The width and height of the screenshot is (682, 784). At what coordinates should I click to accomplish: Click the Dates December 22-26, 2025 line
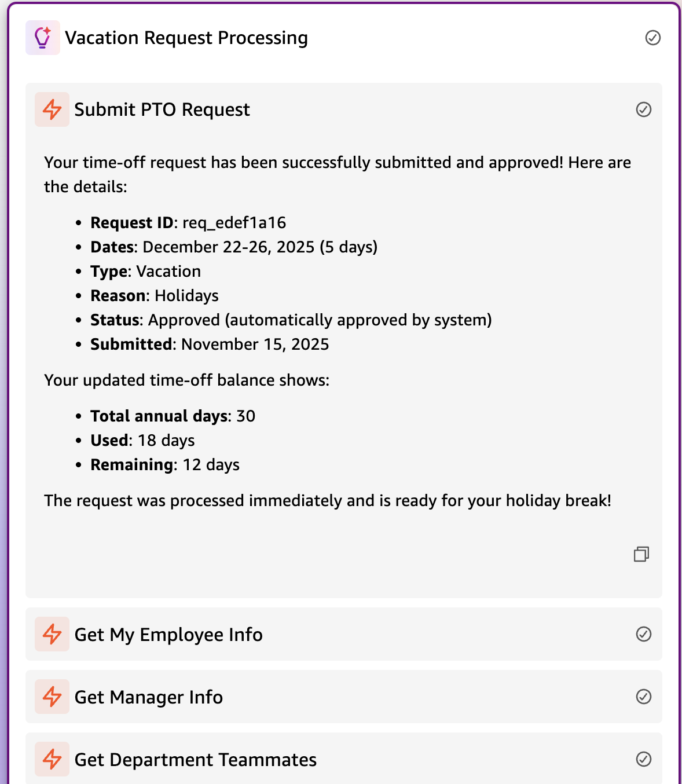pos(234,247)
